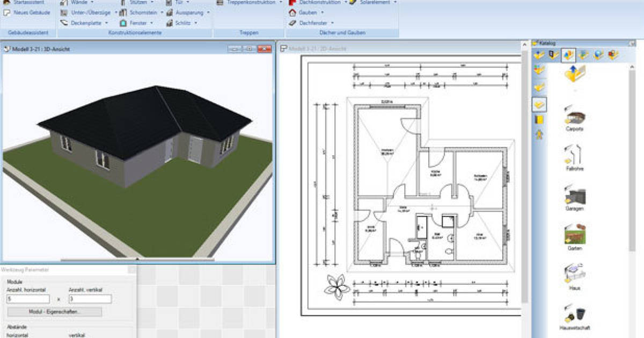644x338 pixels.
Task: Click the highlighted folder icon in Katalog sidebar
Action: tap(539, 104)
